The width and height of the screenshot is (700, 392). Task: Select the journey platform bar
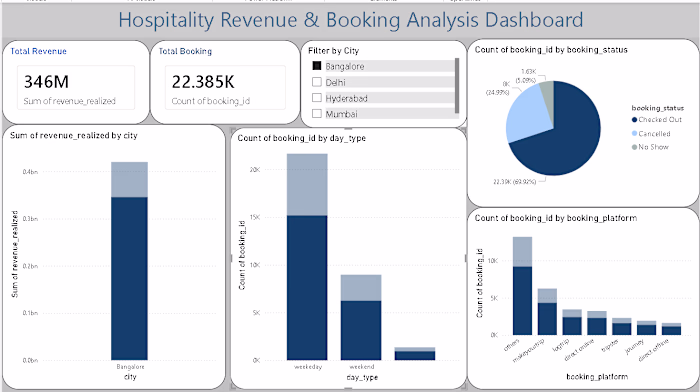646,328
